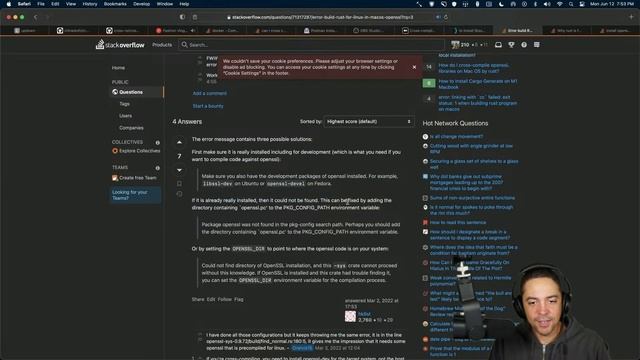Open 'Is it normal for spokes to poke through' question
This screenshot has width=640, height=360.
coord(471,210)
